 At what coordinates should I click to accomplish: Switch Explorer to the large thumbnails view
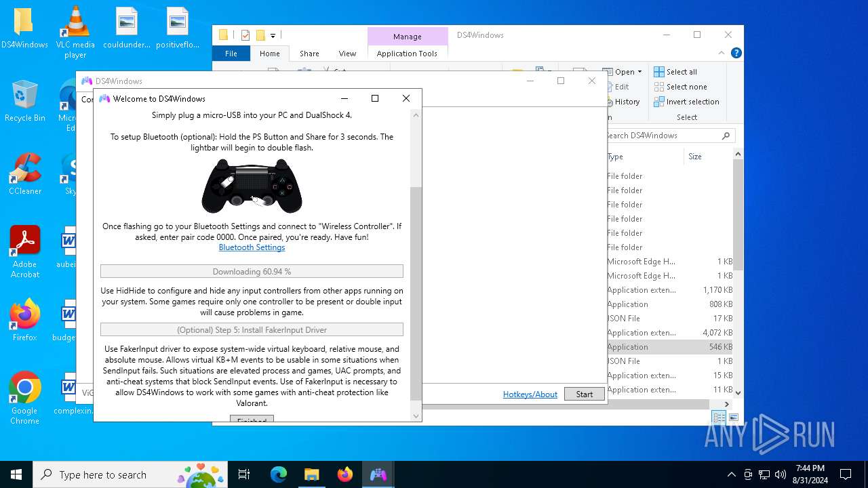click(734, 418)
